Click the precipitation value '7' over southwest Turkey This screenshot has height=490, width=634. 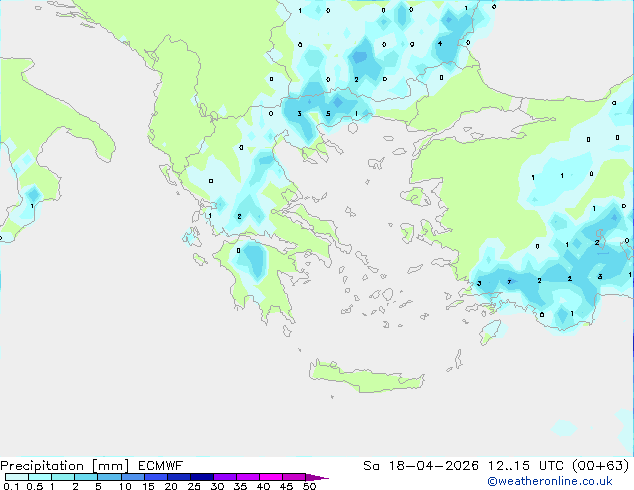509,282
